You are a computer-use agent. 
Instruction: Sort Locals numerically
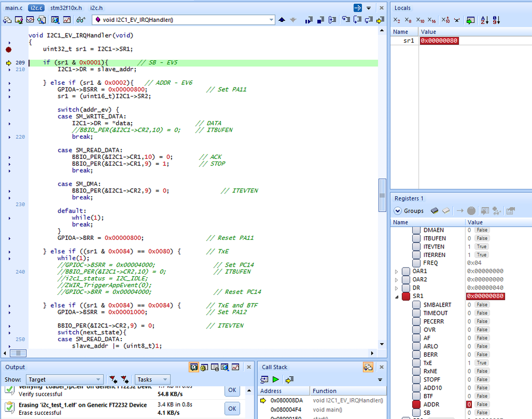pyautogui.click(x=496, y=20)
